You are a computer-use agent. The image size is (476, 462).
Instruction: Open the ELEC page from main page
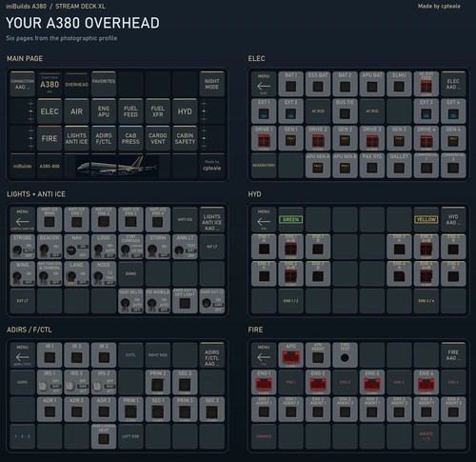[50, 111]
